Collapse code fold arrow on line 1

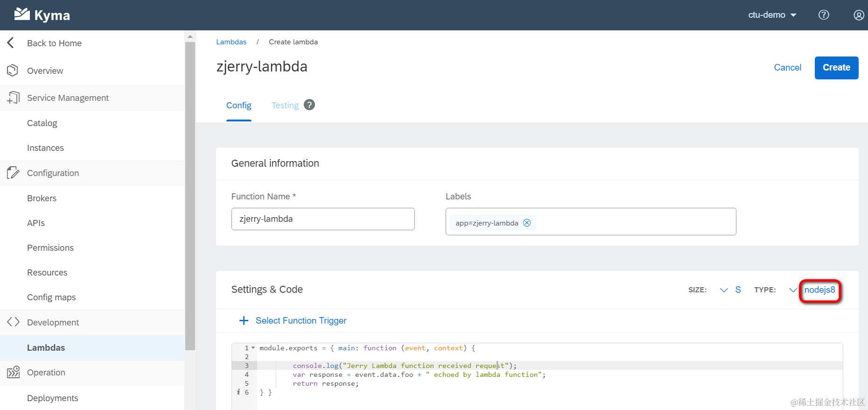click(253, 348)
